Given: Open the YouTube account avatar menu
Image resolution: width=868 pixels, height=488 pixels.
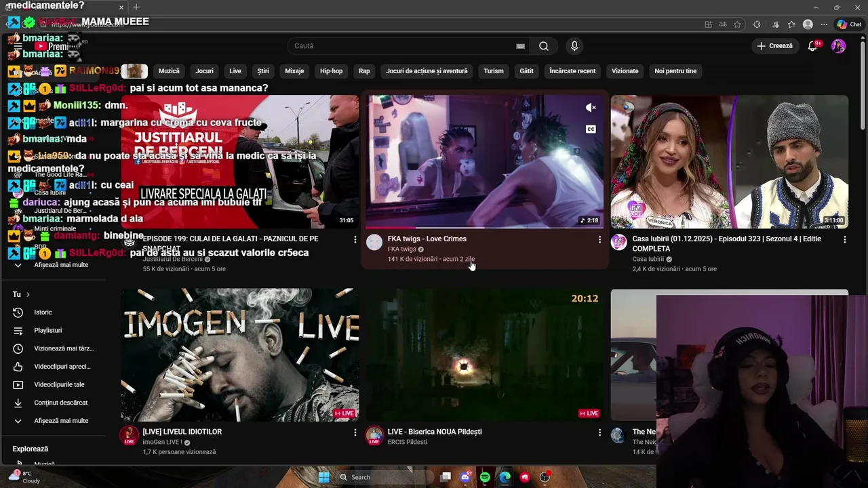Looking at the screenshot, I should (839, 46).
